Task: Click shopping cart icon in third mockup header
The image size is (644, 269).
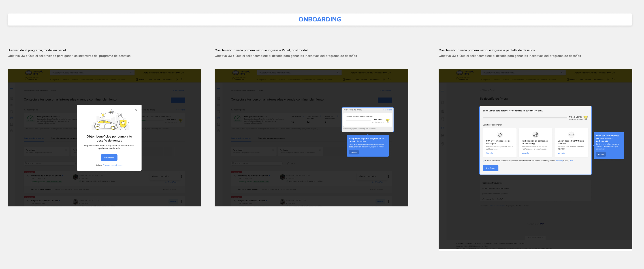Action: pyautogui.click(x=613, y=80)
